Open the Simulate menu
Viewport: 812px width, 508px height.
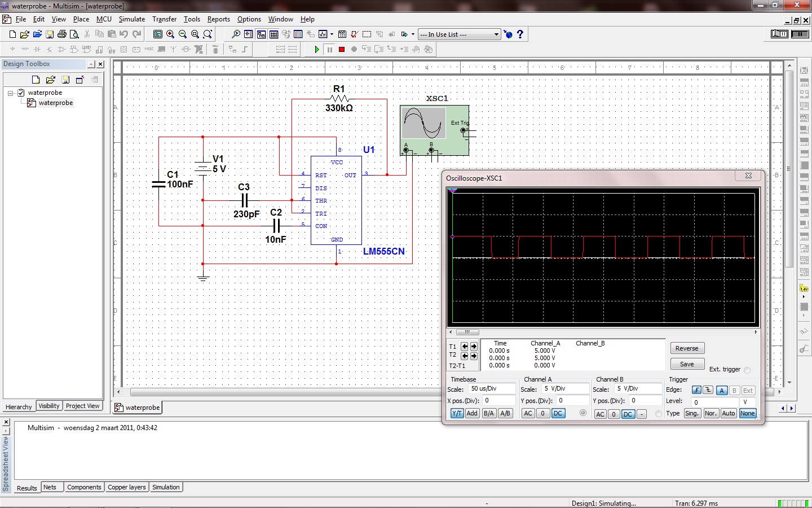coord(131,19)
